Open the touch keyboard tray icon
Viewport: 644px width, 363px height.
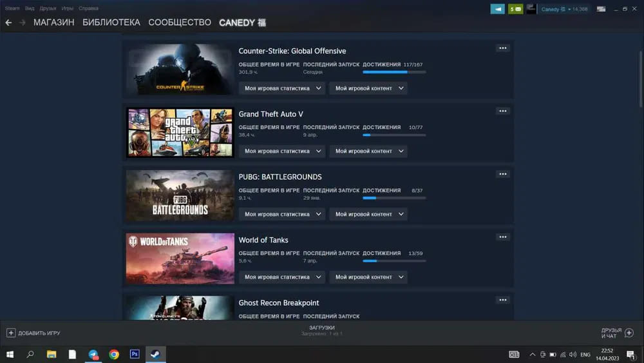(x=514, y=355)
